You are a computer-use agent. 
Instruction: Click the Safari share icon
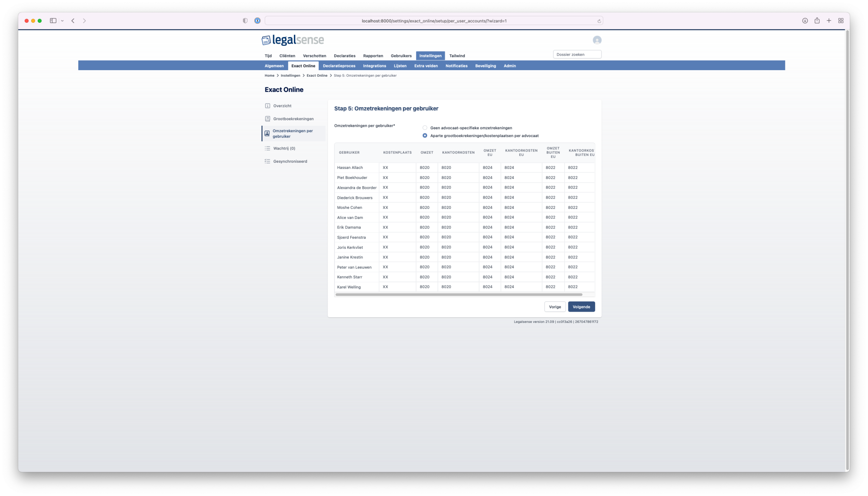point(817,20)
